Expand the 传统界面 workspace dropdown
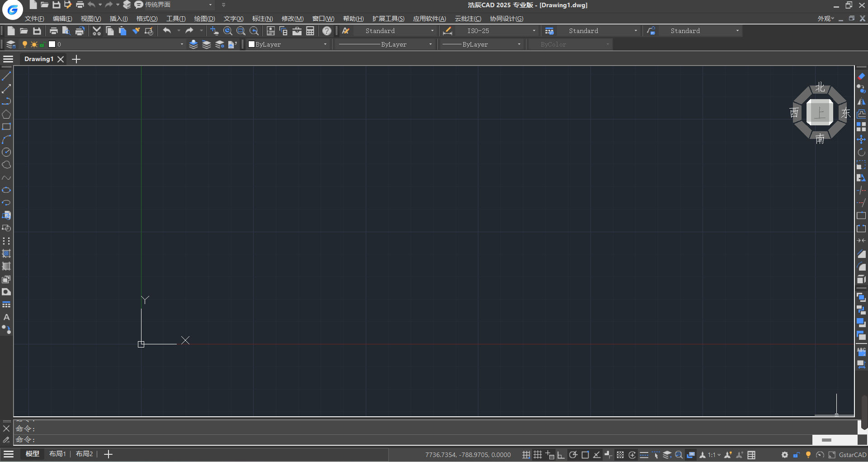 click(x=210, y=5)
